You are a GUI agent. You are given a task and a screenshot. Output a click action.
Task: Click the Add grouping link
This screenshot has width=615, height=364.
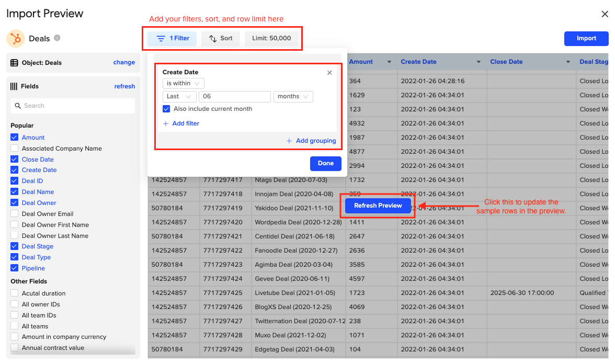pos(311,141)
